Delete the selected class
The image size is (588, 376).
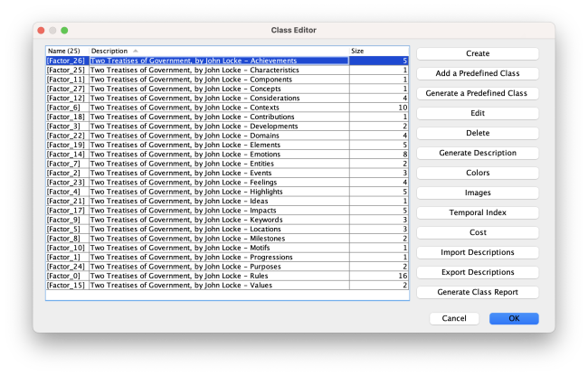(x=478, y=133)
